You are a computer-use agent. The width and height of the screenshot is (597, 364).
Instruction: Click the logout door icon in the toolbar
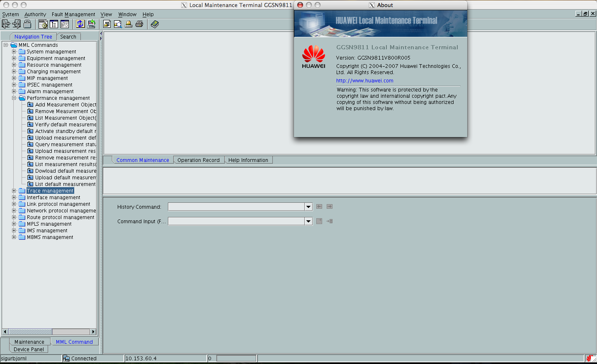tap(17, 24)
